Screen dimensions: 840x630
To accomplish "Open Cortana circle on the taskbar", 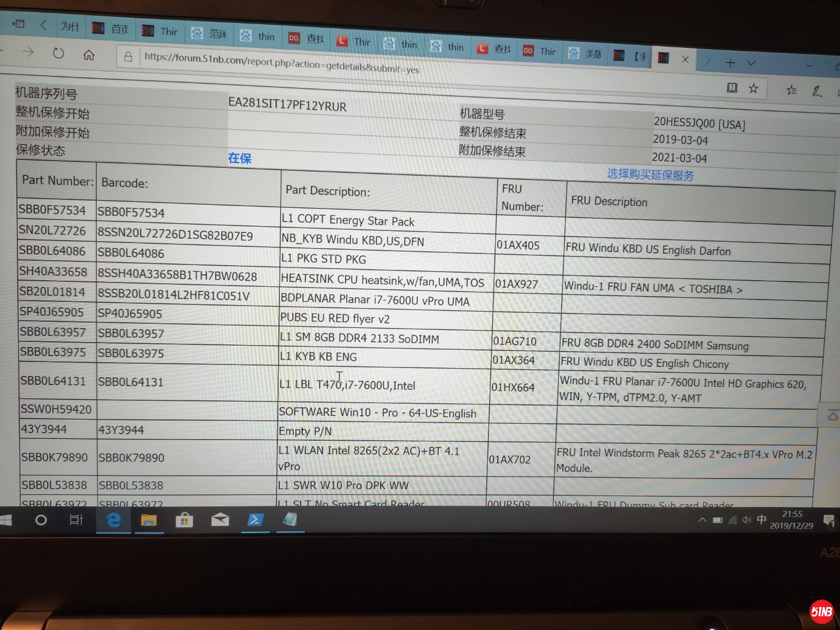I will tap(41, 520).
